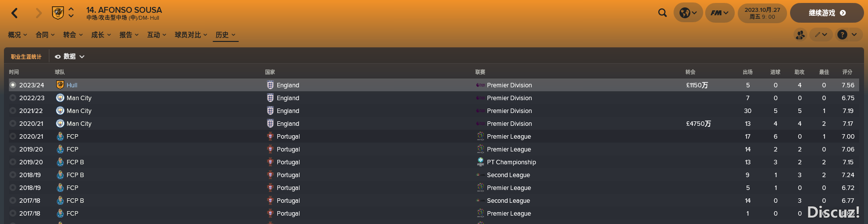The image size is (868, 224).
Task: Click the date 2023.10月.27 display
Action: pos(762,13)
